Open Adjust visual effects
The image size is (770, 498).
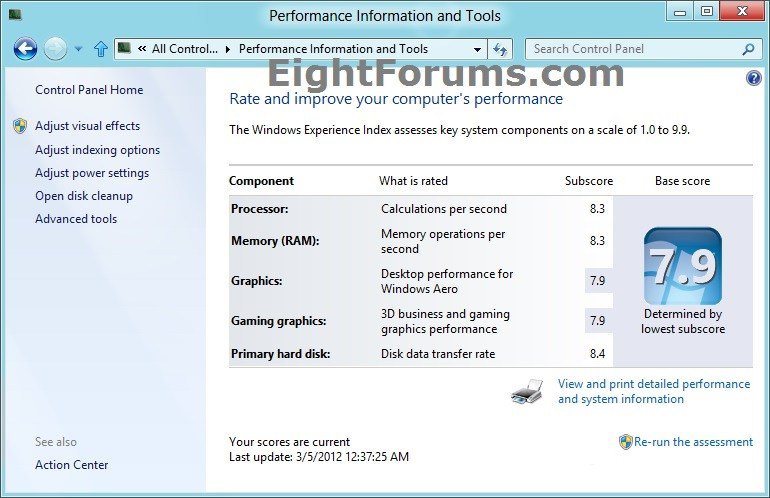tap(87, 126)
